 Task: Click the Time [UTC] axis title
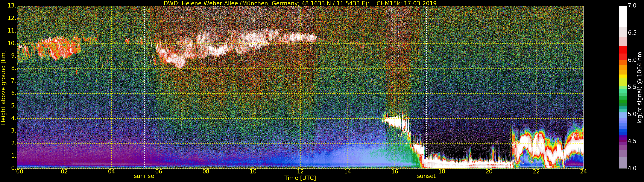click(x=300, y=178)
